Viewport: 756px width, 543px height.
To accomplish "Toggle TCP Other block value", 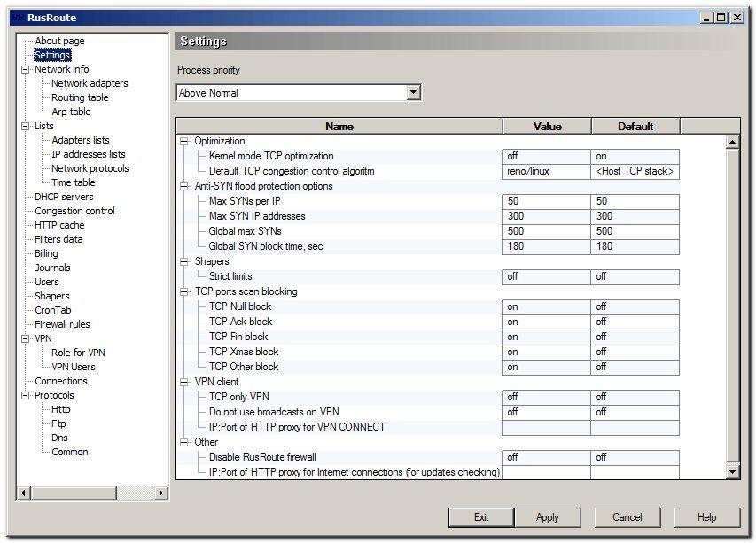I will [x=546, y=367].
